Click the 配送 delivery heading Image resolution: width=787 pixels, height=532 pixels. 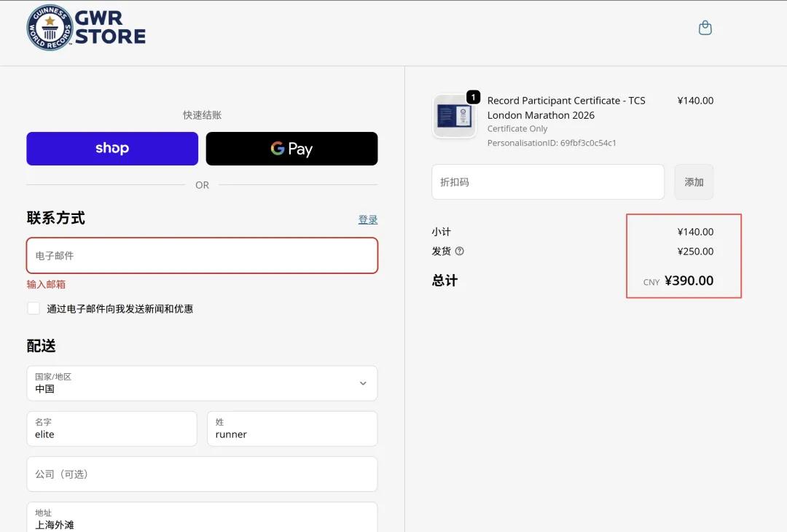point(41,345)
